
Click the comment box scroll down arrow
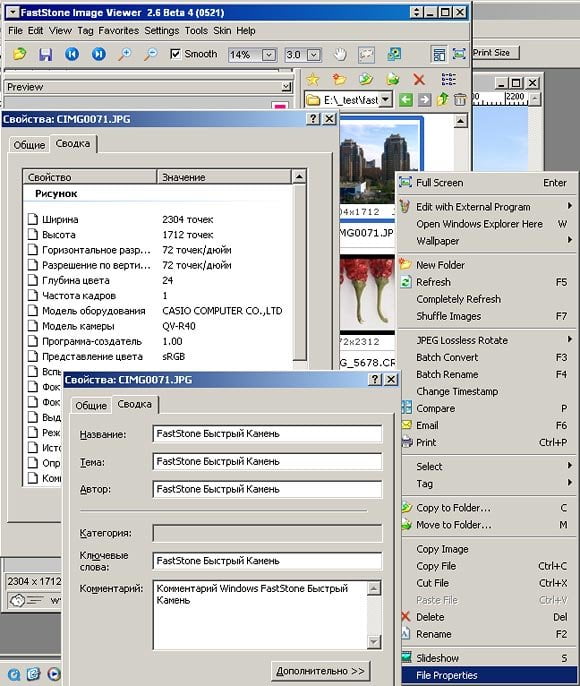point(374,641)
